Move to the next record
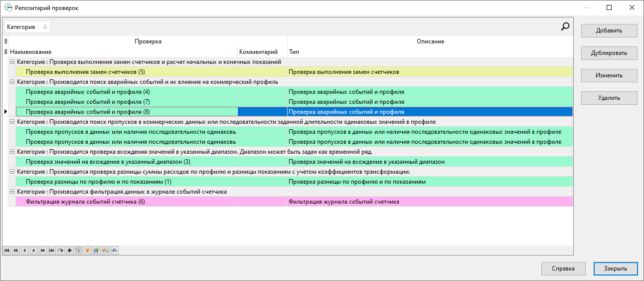The image size is (644, 281). pos(34,251)
